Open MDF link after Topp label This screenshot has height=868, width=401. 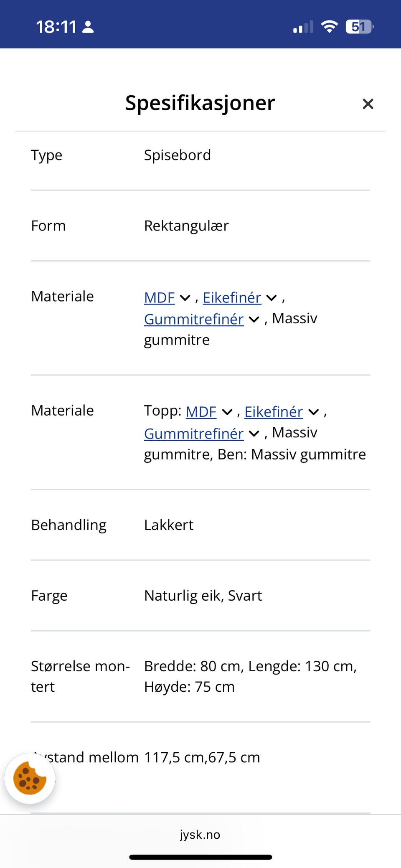pyautogui.click(x=201, y=412)
